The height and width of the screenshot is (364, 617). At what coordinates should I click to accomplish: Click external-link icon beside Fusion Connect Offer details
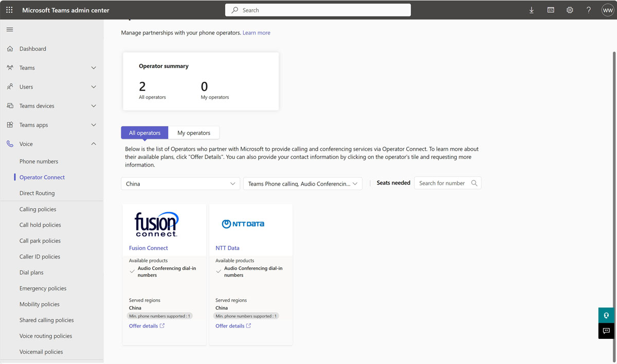[162, 325]
